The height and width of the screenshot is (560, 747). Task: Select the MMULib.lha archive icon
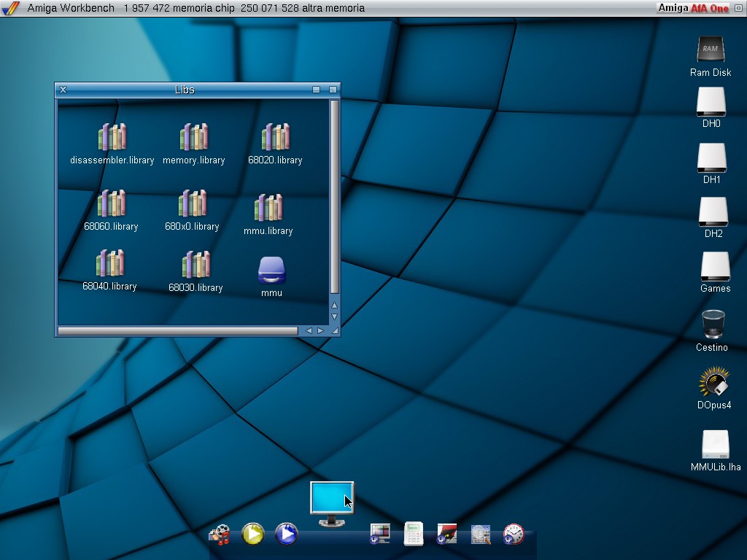715,445
